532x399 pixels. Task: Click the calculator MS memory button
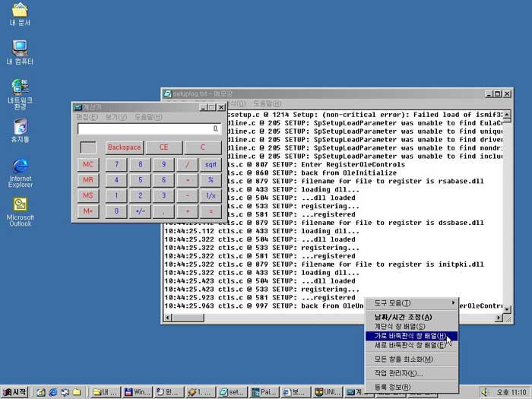88,195
